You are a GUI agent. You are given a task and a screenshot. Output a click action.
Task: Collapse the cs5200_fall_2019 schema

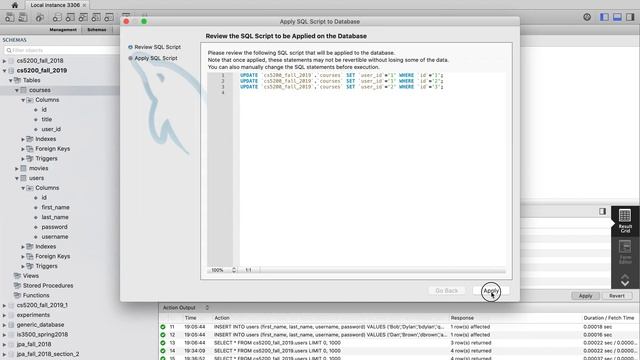coord(4,71)
